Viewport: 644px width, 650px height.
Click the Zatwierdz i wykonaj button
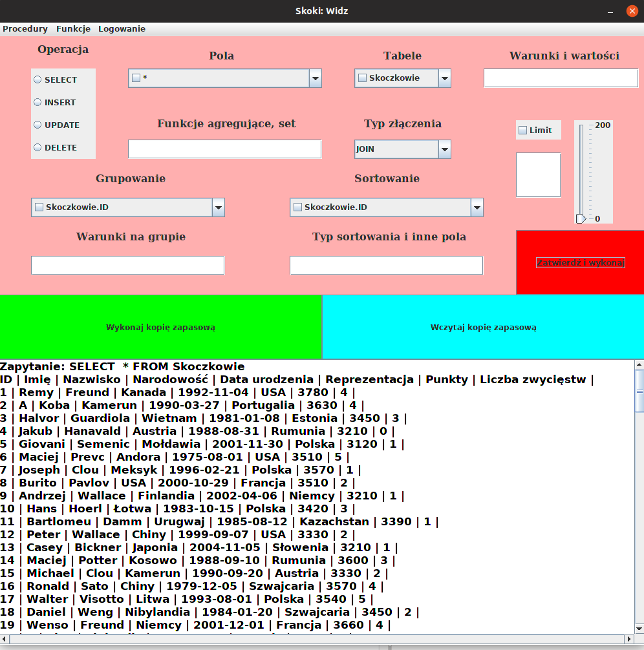580,262
